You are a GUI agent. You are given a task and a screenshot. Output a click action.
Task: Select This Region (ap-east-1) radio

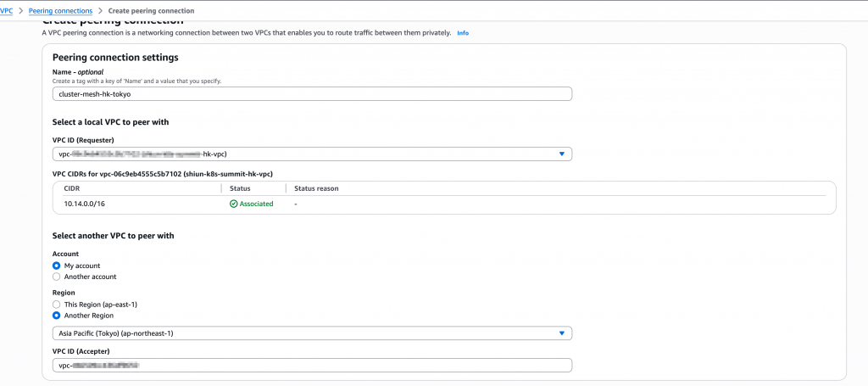tap(57, 304)
